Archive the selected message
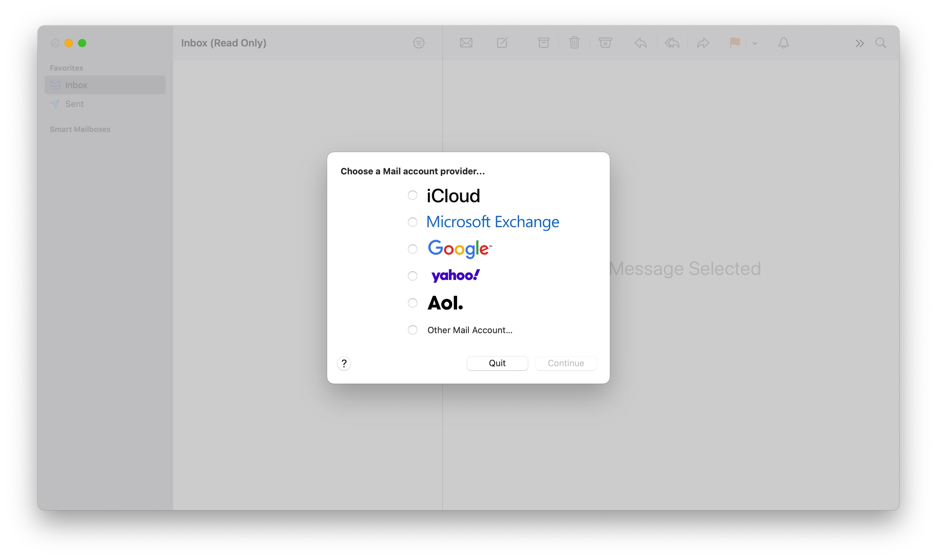The height and width of the screenshot is (560, 937). [544, 43]
